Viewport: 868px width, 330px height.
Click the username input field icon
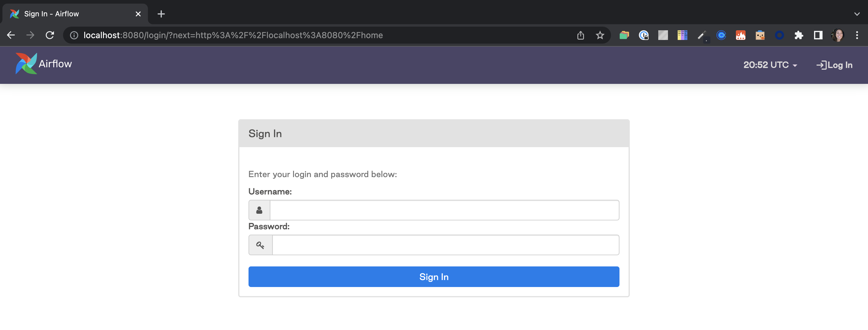click(260, 210)
